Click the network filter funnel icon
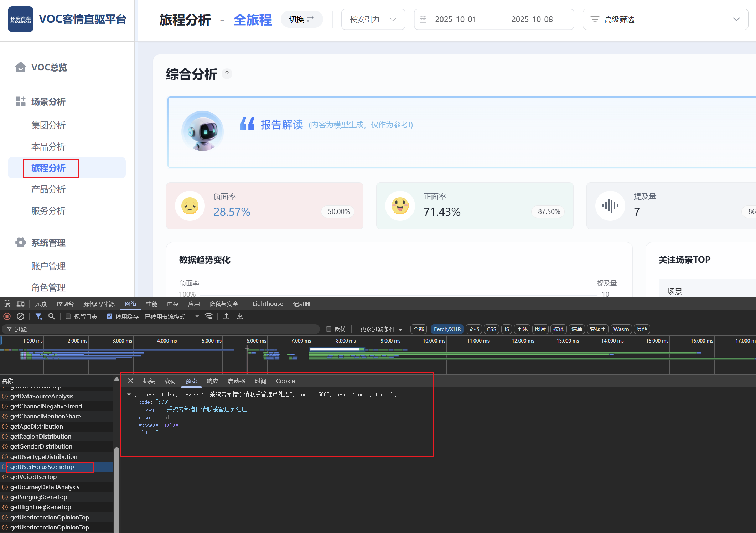Viewport: 756px width, 533px height. [38, 316]
